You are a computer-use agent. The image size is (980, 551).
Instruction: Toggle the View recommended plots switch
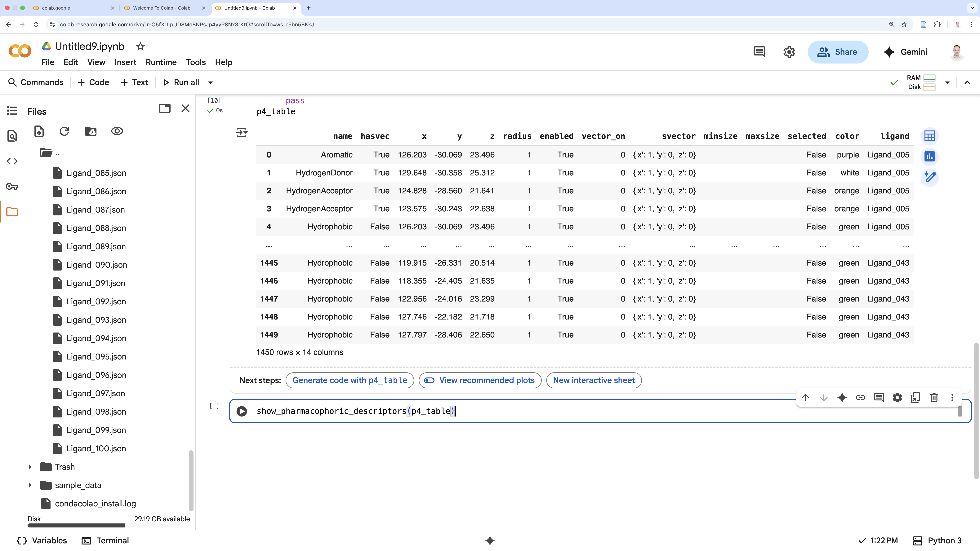tap(430, 380)
